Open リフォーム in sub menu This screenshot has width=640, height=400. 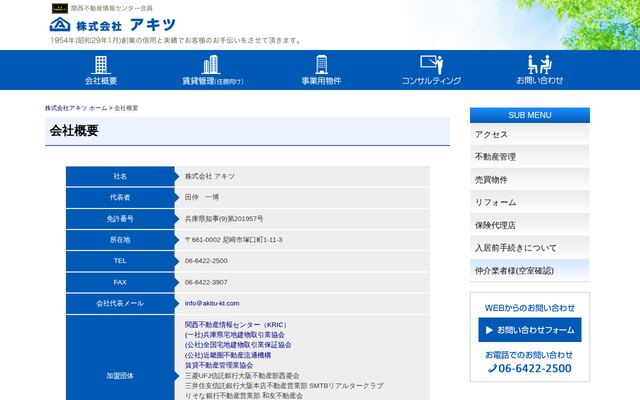(x=530, y=202)
